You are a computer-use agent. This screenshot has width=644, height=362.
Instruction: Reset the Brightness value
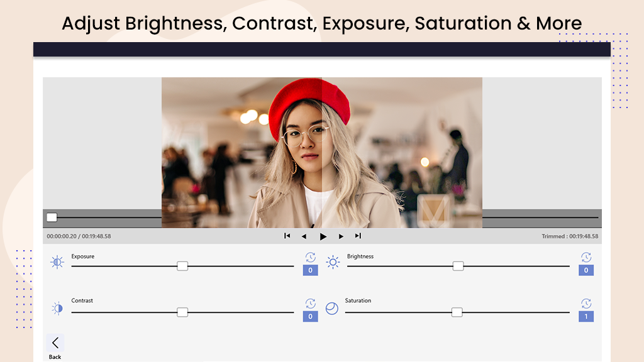586,257
